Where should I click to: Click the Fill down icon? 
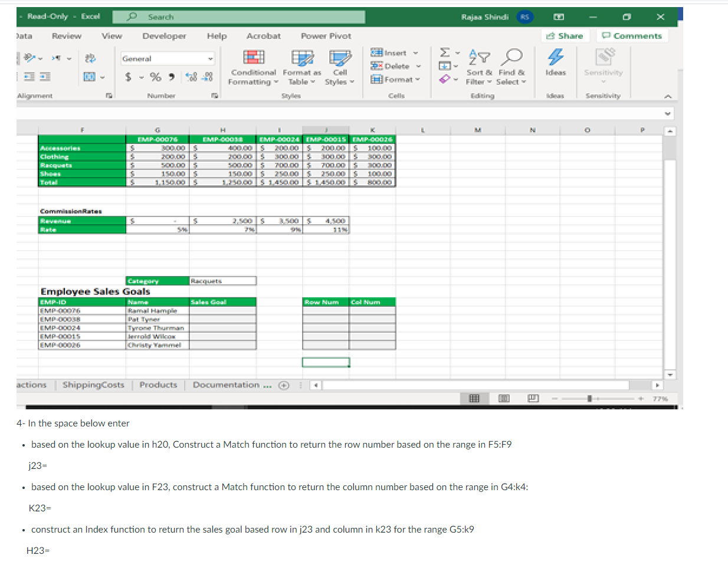[x=445, y=65]
